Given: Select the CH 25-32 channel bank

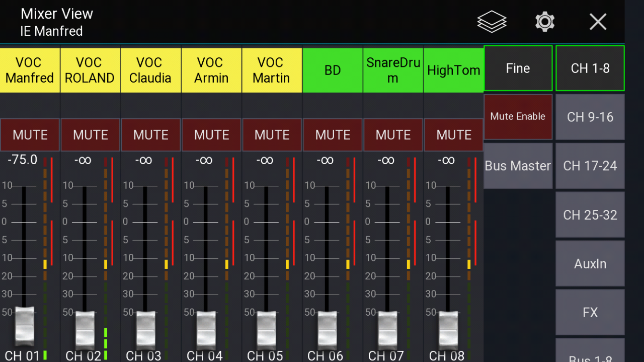Looking at the screenshot, I should tap(590, 215).
